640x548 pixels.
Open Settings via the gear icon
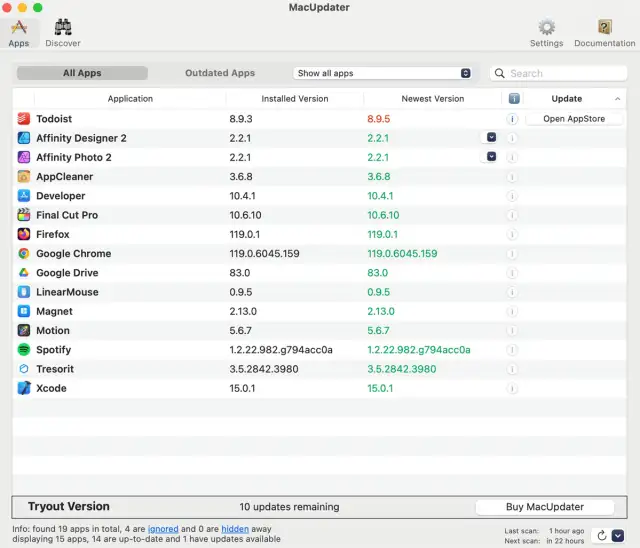tap(546, 28)
